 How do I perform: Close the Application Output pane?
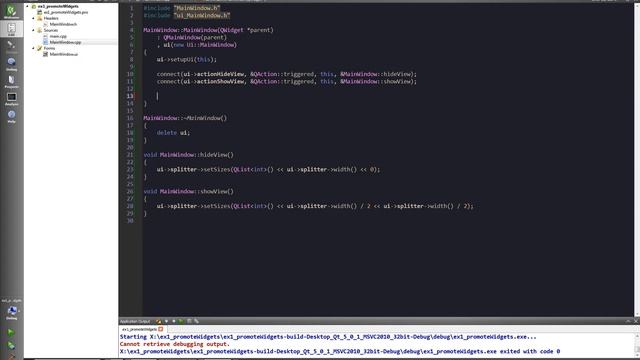[x=636, y=321]
